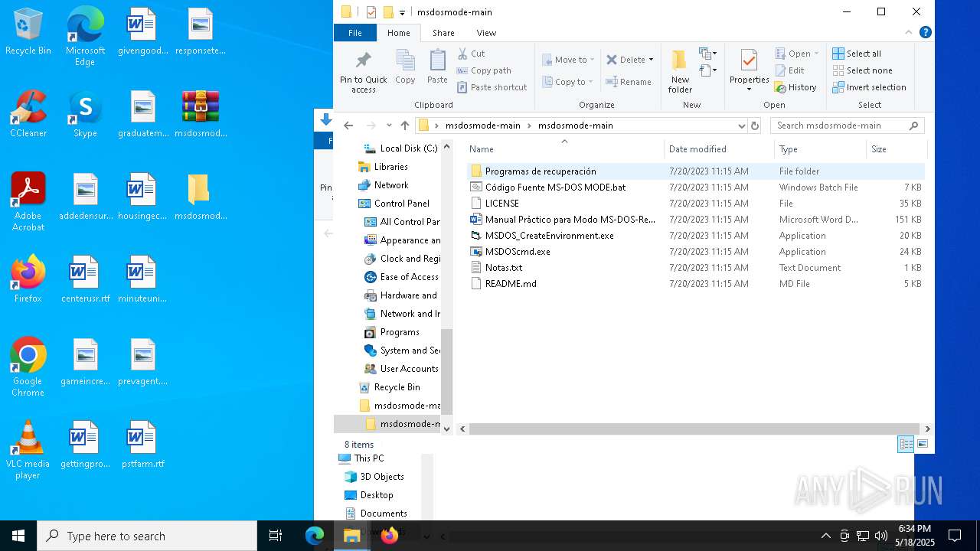Click Paste shortcut option
The width and height of the screenshot is (980, 551).
(x=492, y=87)
